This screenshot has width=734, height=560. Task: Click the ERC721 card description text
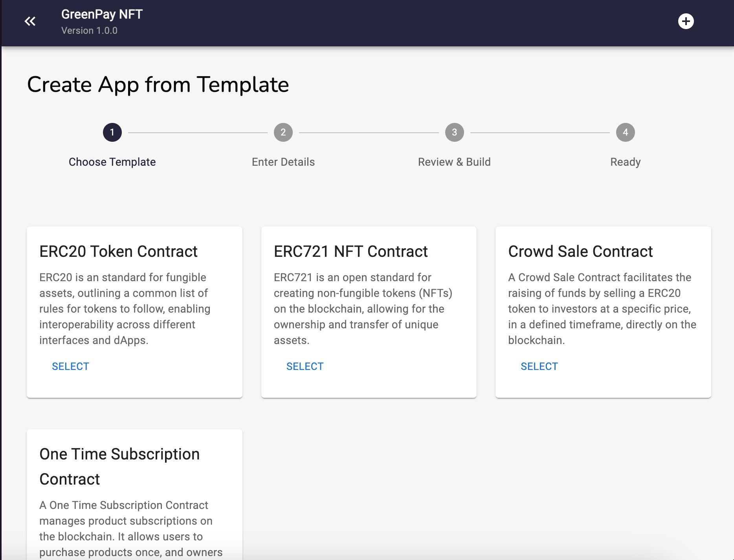pos(363,309)
